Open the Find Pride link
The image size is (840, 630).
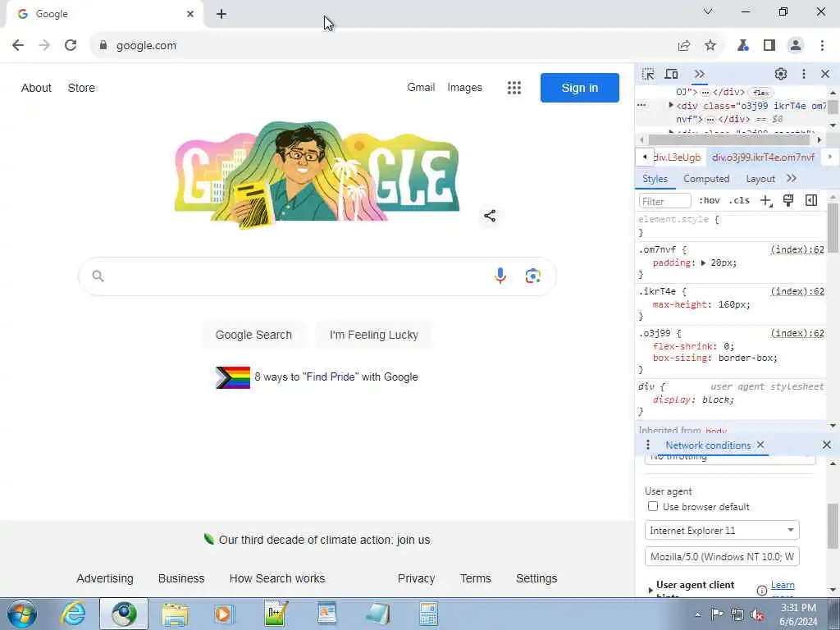click(x=331, y=377)
